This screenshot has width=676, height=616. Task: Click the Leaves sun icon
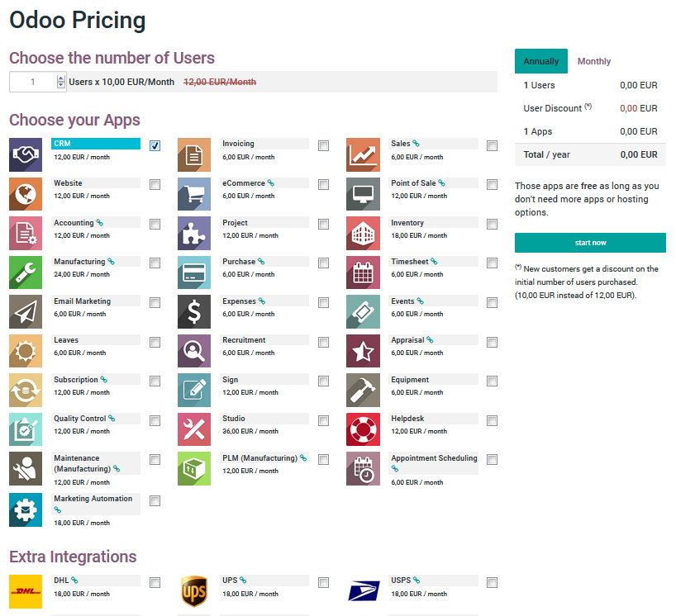pyautogui.click(x=26, y=351)
